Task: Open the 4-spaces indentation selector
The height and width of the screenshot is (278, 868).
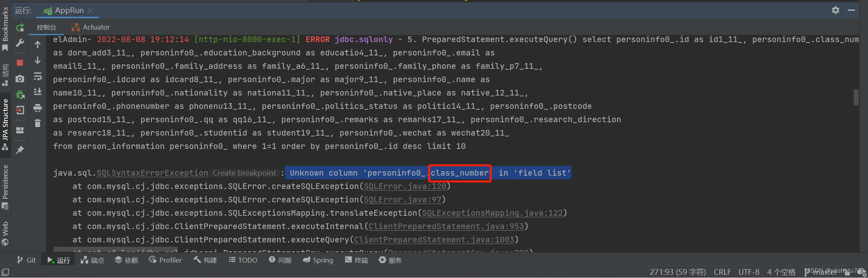Action: point(781,272)
